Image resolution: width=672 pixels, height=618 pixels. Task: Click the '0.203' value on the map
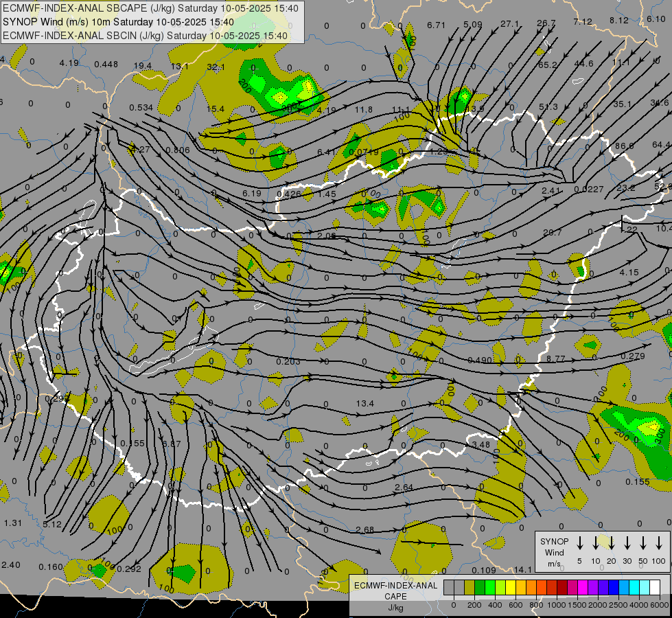coord(288,362)
